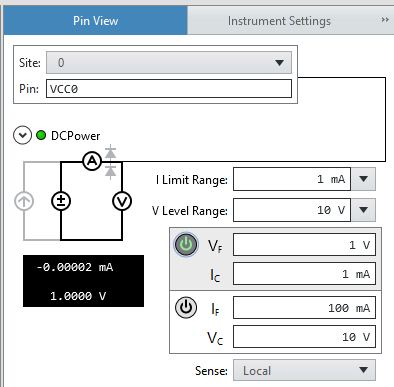The height and width of the screenshot is (387, 394).
Task: Click the voltage source symbol in the circuit
Action: [61, 201]
